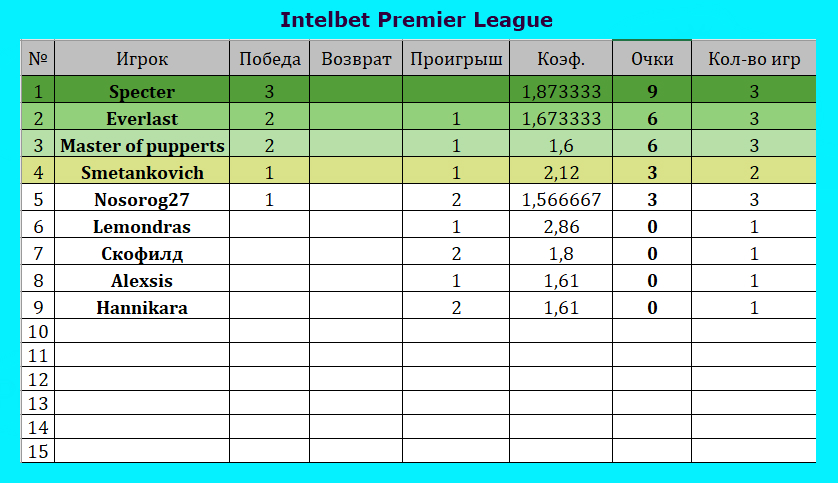
Task: Select the Победа column header
Action: coord(269,58)
